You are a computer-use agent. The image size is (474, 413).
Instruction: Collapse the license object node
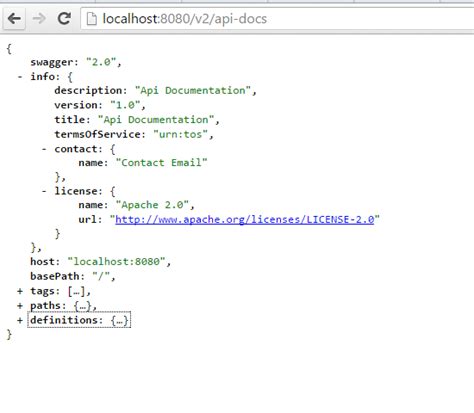click(x=44, y=191)
